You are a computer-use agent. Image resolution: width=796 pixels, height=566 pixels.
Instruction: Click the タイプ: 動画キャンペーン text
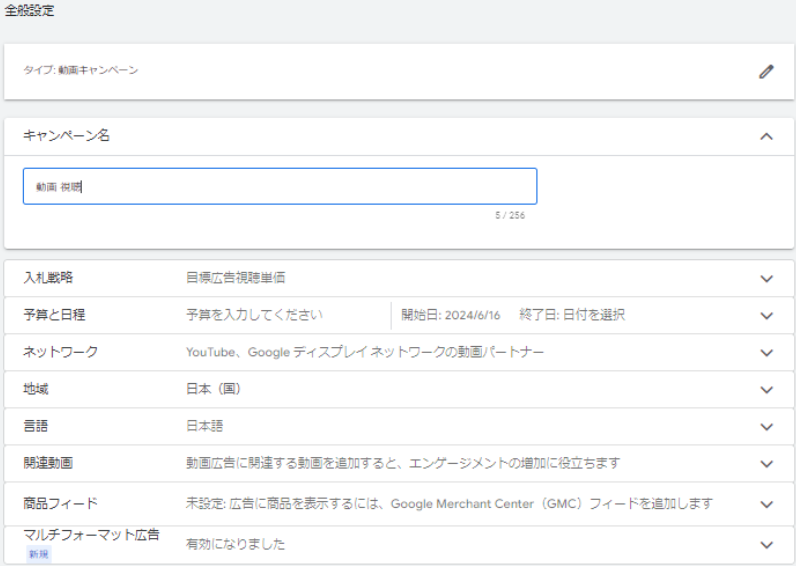(x=81, y=70)
